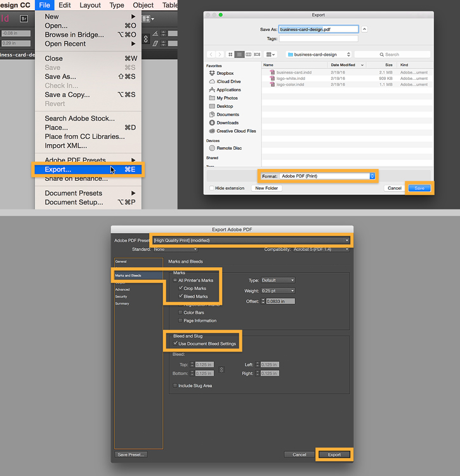Open the business-card-design folder popup
The height and width of the screenshot is (476, 460).
pos(319,55)
